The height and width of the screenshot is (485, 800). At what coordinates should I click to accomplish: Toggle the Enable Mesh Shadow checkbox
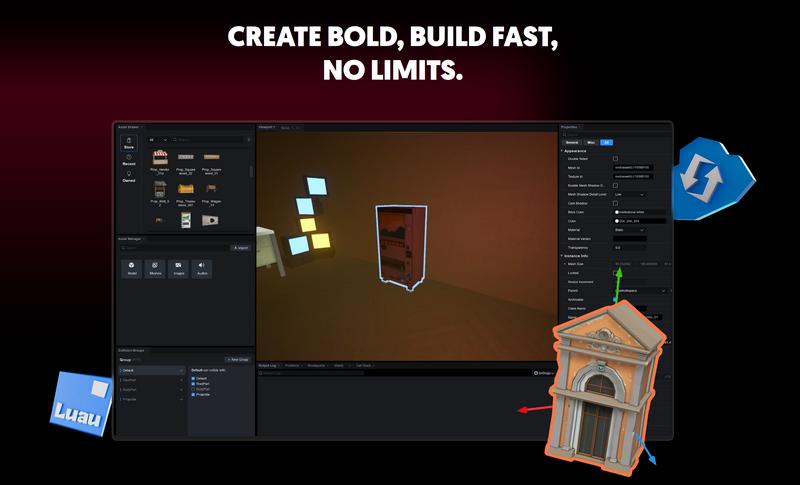coord(615,185)
